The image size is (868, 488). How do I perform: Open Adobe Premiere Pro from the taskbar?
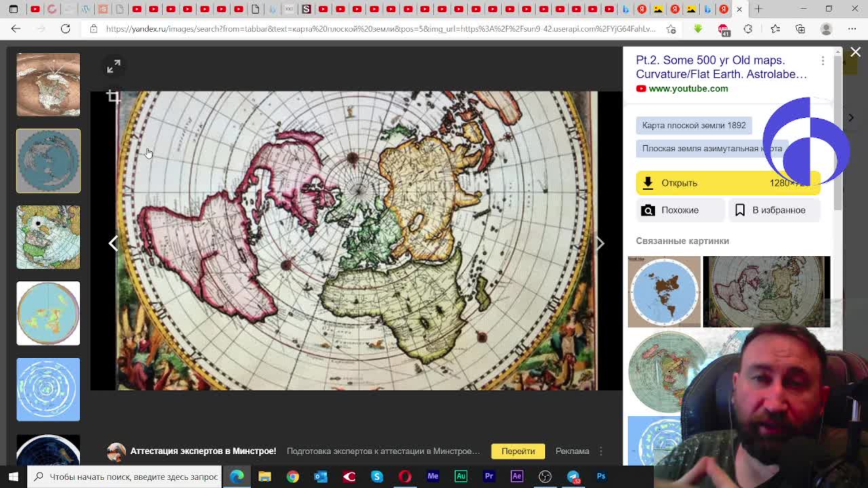[489, 476]
